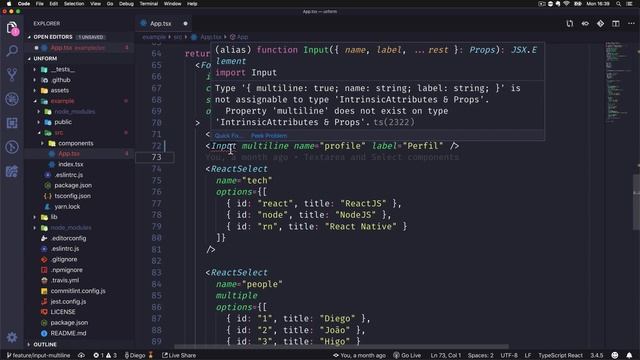Open the File menu
The height and width of the screenshot is (360, 640).
(x=40, y=4)
